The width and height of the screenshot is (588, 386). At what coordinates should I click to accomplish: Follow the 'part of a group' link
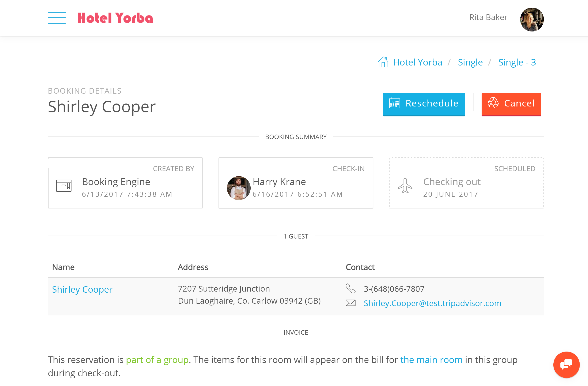[157, 360]
